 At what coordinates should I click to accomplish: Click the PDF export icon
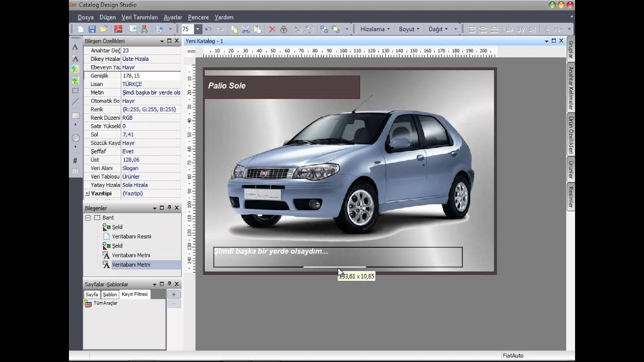[x=118, y=29]
